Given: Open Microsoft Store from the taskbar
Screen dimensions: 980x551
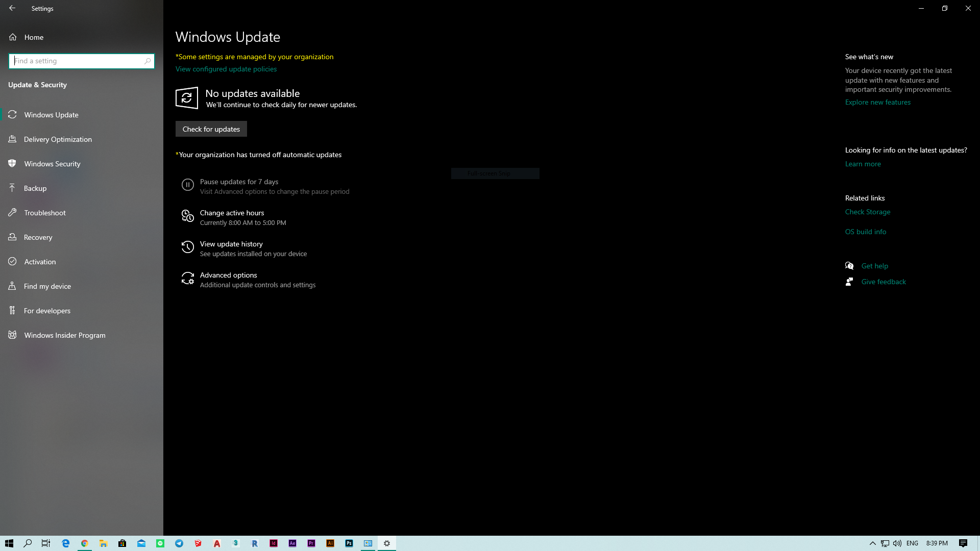Looking at the screenshot, I should point(122,543).
